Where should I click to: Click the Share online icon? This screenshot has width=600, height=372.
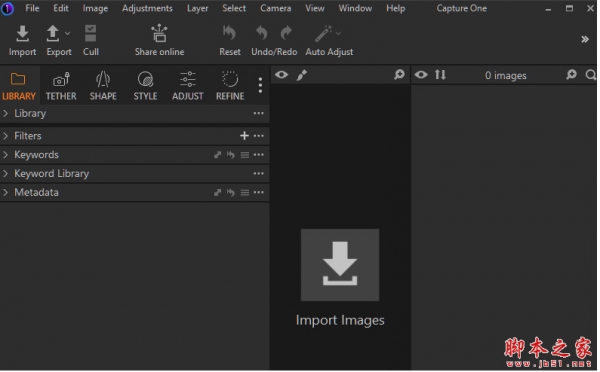point(159,33)
